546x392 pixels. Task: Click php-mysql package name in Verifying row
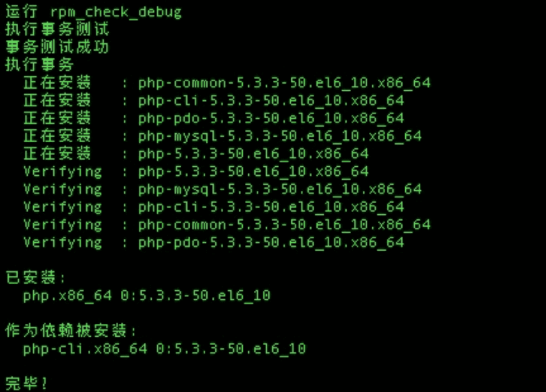tap(280, 189)
